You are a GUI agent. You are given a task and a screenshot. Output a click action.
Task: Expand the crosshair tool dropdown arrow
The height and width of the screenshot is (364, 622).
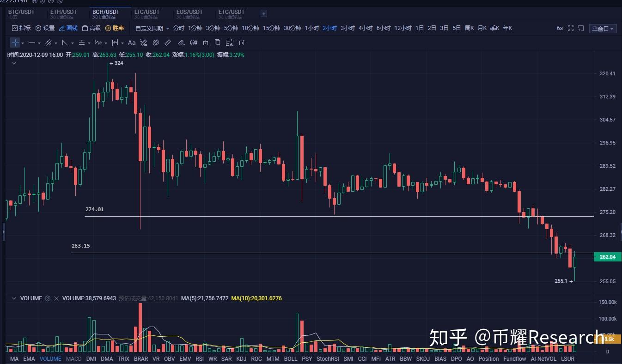pos(23,43)
